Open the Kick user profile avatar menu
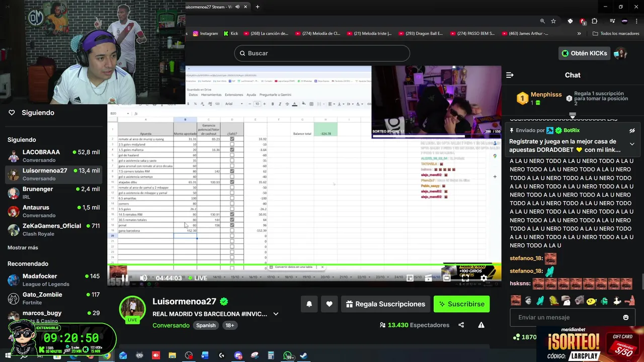 pos(620,53)
